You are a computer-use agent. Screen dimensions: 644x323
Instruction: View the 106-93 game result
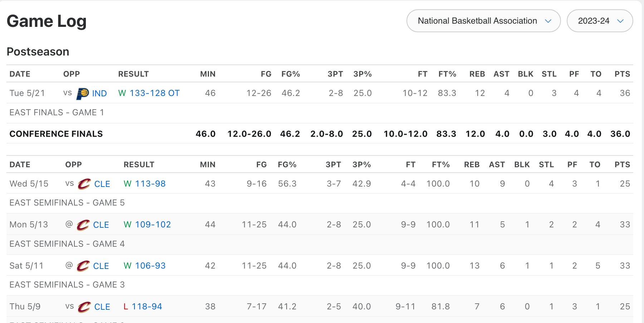point(150,266)
